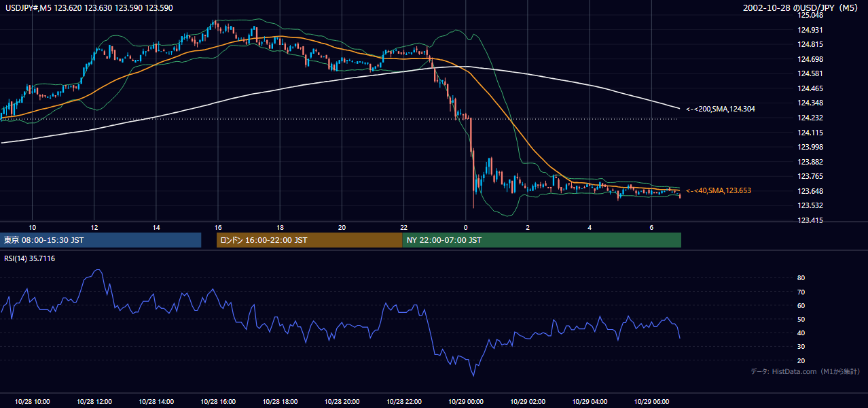Click price axis label 123.765

click(810, 176)
